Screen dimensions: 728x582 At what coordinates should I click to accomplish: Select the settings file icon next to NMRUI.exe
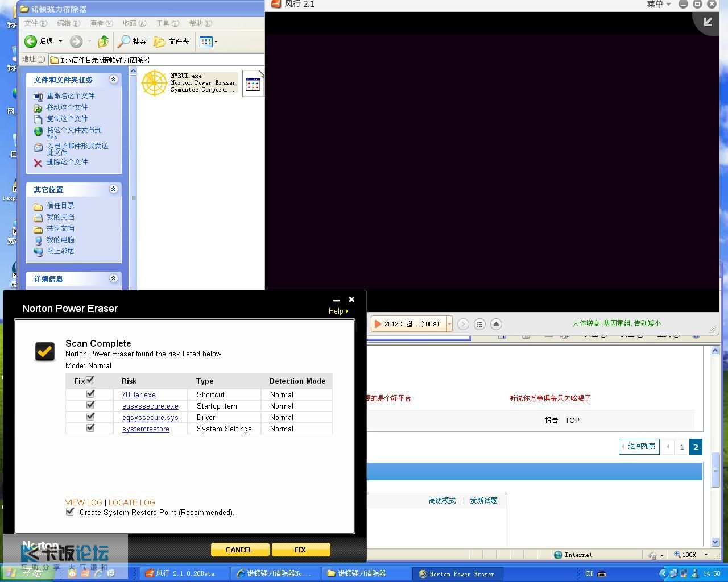pyautogui.click(x=253, y=84)
